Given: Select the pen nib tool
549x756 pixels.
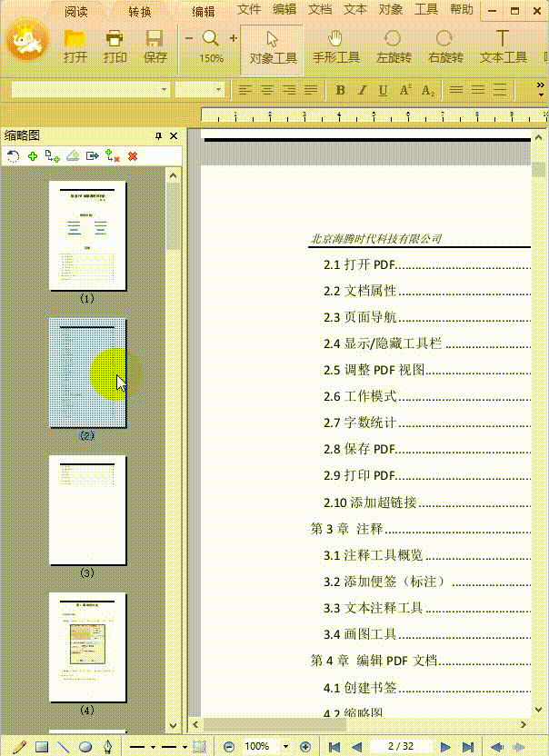Looking at the screenshot, I should click(107, 747).
